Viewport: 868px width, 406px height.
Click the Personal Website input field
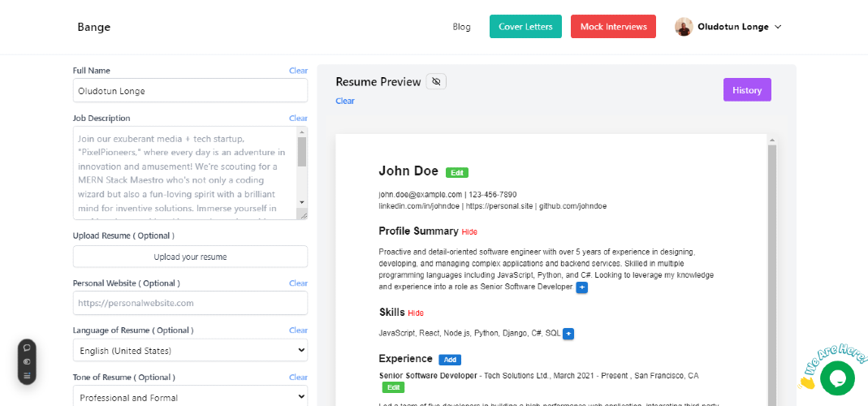(x=191, y=303)
